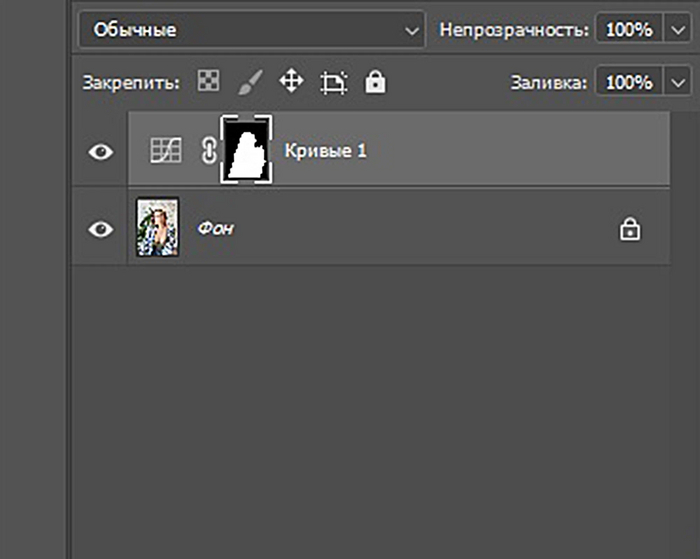Lock layer position with the move icon
Screen dimensions: 700x559
point(290,82)
